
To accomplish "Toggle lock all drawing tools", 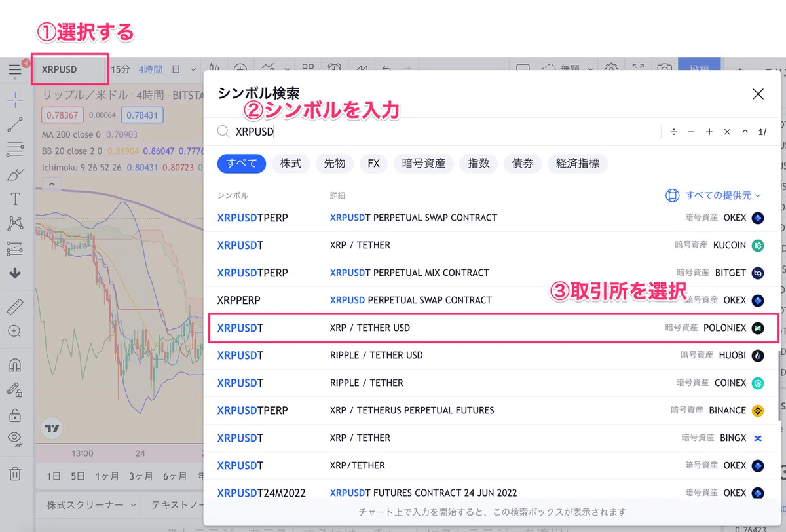I will [x=15, y=415].
